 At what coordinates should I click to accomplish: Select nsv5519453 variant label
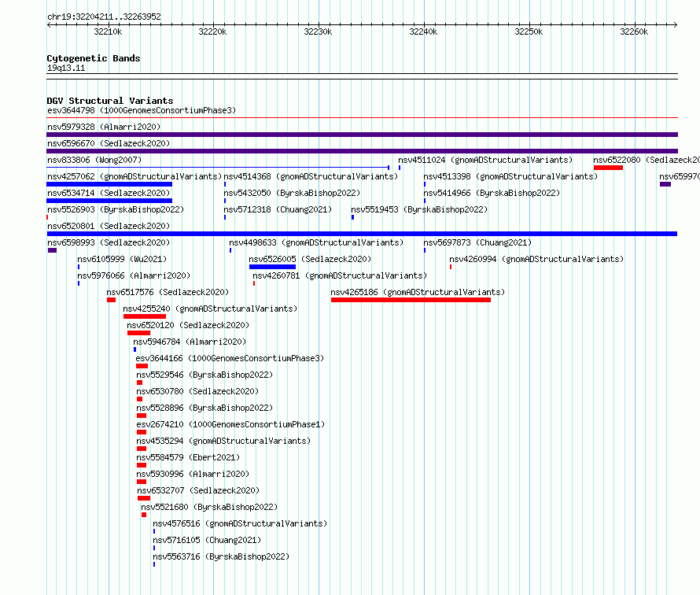click(419, 209)
